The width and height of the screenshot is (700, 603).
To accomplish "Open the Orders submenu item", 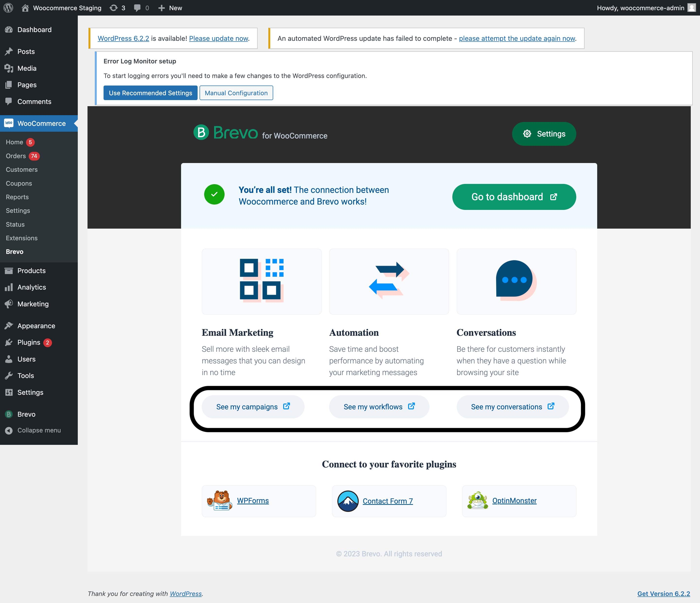I will (16, 156).
